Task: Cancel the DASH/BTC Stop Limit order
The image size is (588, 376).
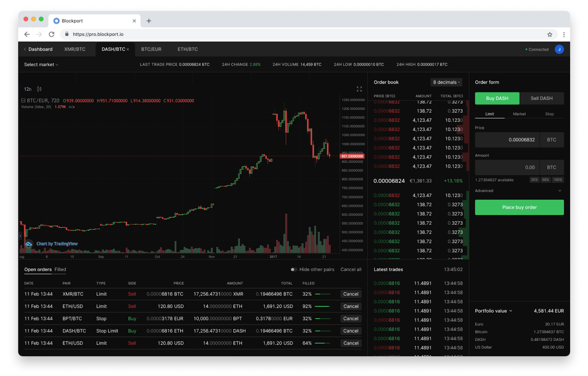Action: coord(351,331)
